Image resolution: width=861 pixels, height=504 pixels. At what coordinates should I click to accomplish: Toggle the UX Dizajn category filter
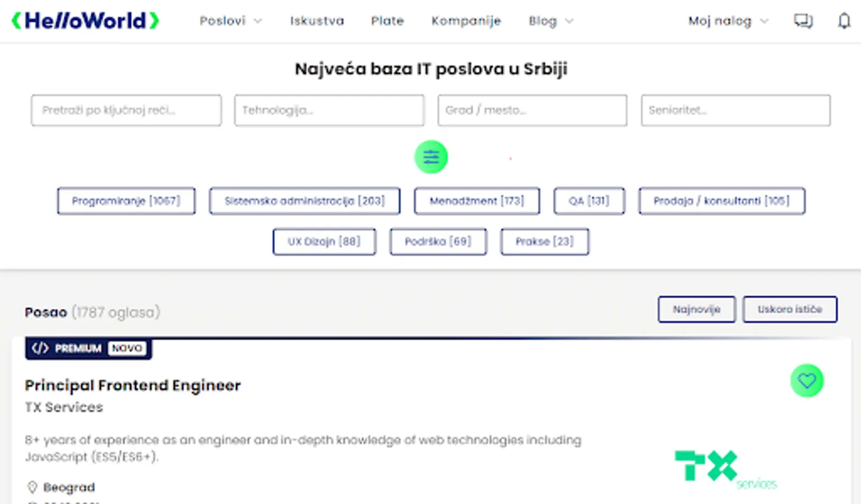[324, 242]
